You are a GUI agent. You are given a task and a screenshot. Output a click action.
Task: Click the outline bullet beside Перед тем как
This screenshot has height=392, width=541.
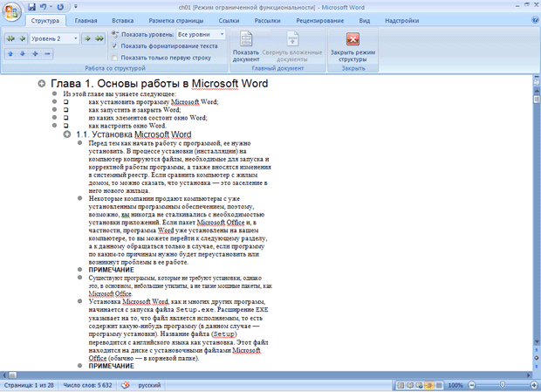click(79, 142)
